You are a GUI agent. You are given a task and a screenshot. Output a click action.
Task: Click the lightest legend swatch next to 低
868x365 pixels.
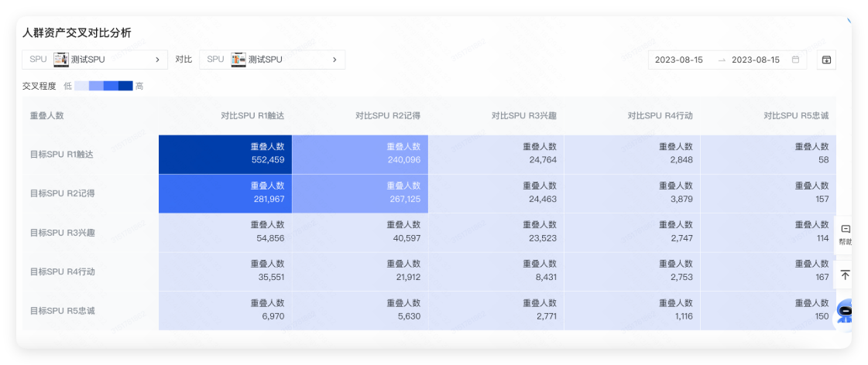pos(81,86)
